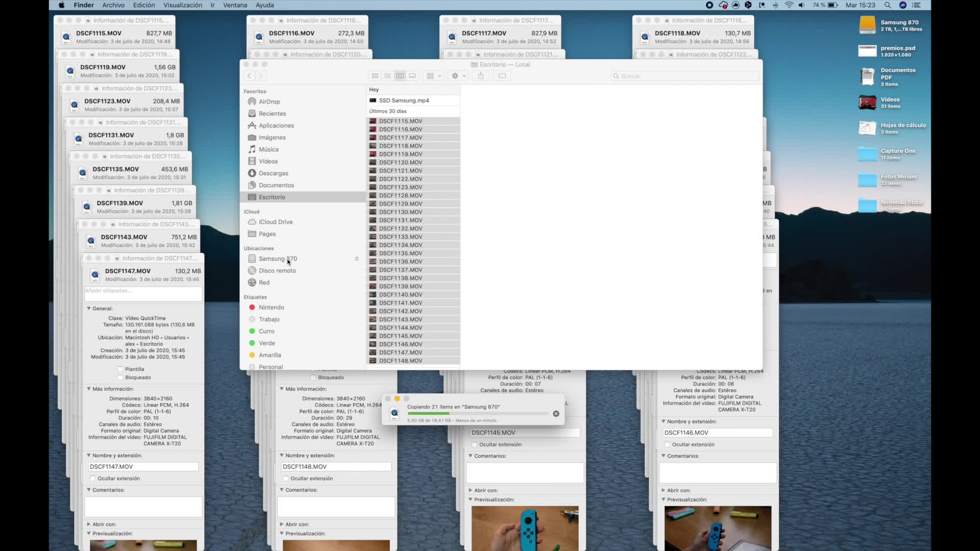The image size is (980, 551).
Task: Go back in Finder navigation
Action: coord(249,76)
